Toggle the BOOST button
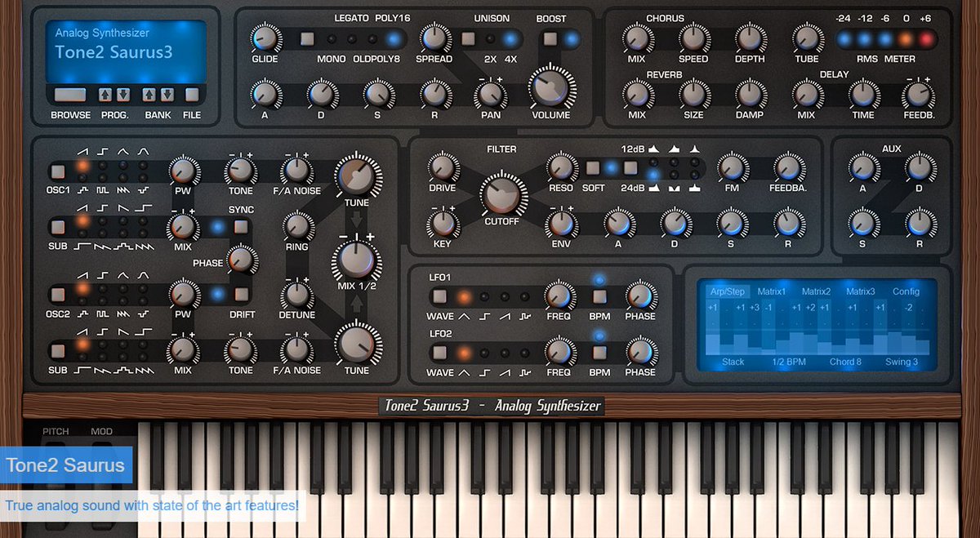This screenshot has height=538, width=980. (550, 38)
